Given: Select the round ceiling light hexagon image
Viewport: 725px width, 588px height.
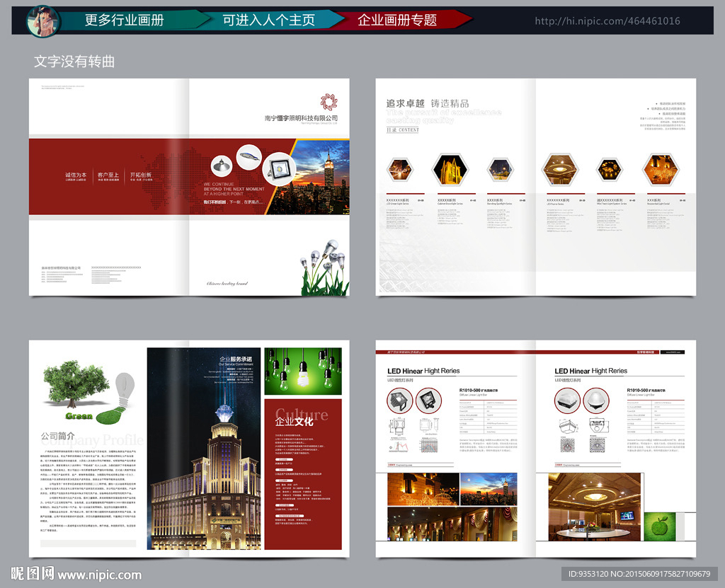Looking at the screenshot, I should pos(559,169).
